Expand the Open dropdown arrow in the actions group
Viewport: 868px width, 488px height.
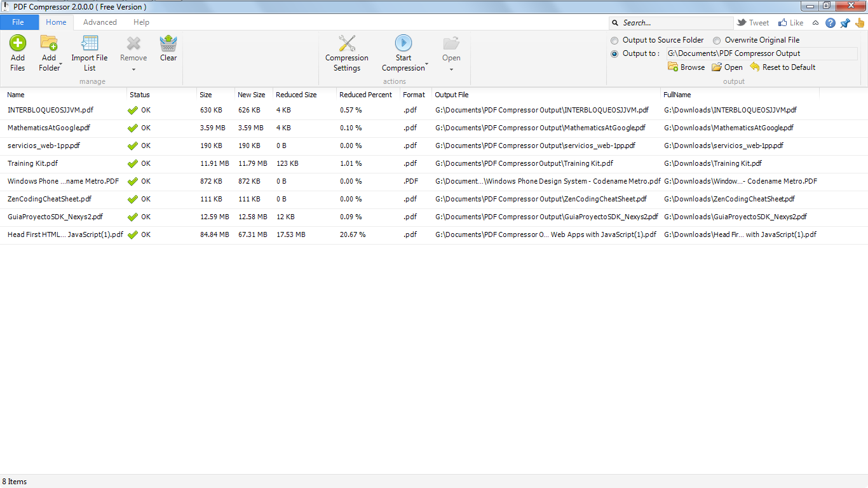451,69
